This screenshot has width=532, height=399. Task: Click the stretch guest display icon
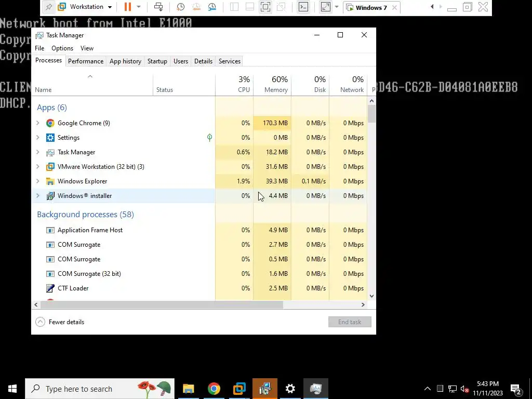pyautogui.click(x=325, y=7)
